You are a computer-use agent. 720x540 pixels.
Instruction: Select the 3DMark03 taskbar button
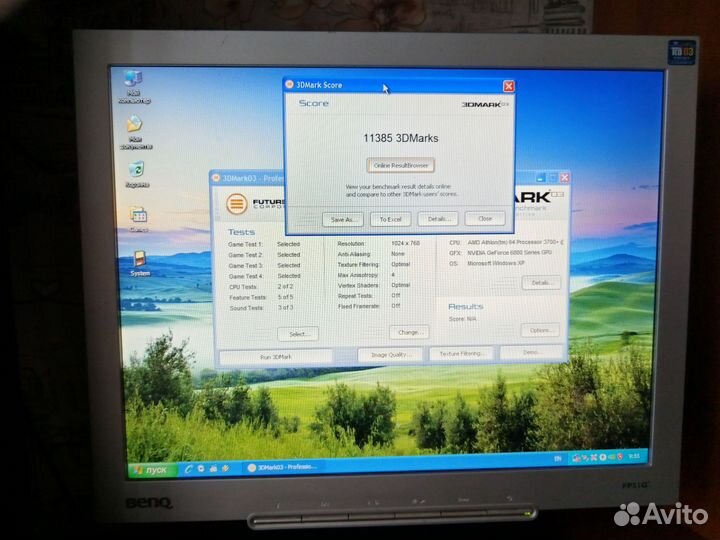point(284,467)
